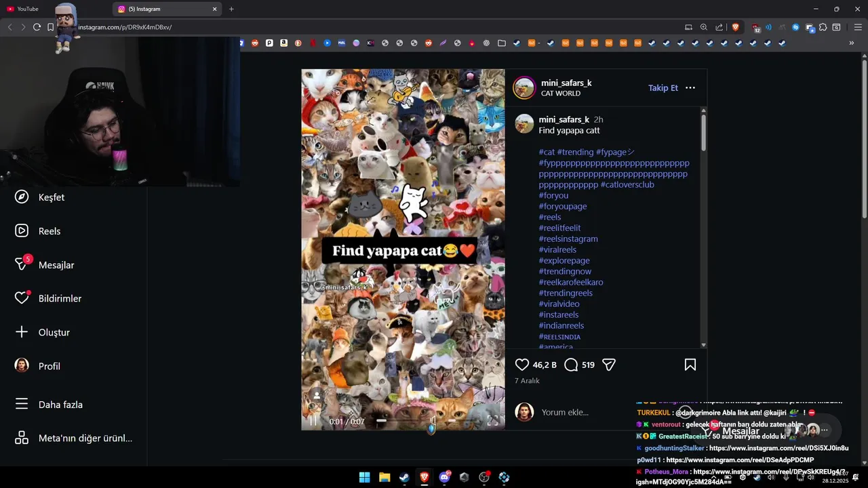Open the browser share icon
Image resolution: width=868 pixels, height=488 pixels.
click(719, 27)
